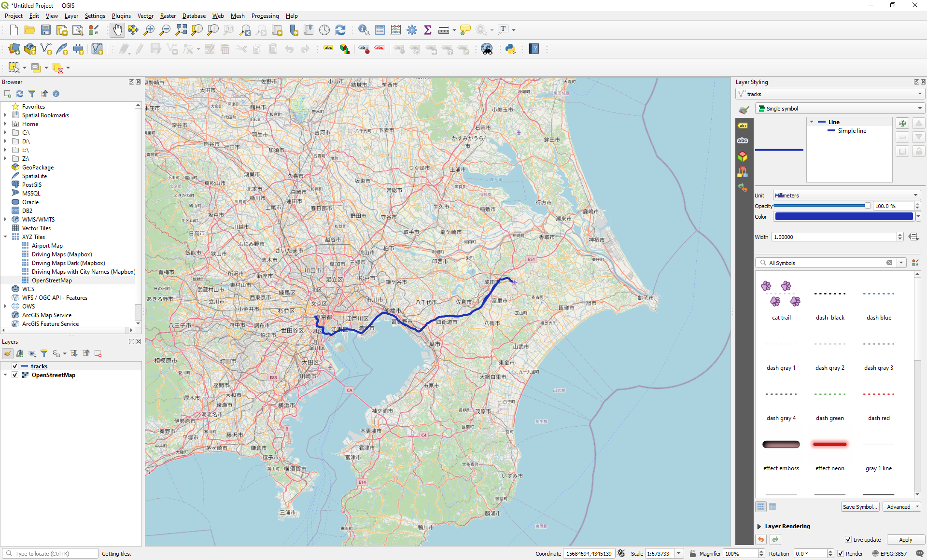This screenshot has height=560, width=927.
Task: Open the Processing menu
Action: pos(265,16)
